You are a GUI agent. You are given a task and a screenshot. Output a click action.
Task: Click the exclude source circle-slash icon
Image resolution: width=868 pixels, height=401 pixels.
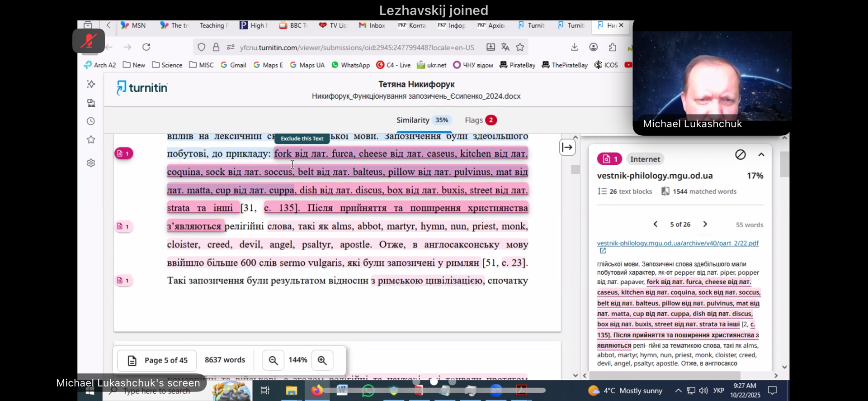[740, 155]
